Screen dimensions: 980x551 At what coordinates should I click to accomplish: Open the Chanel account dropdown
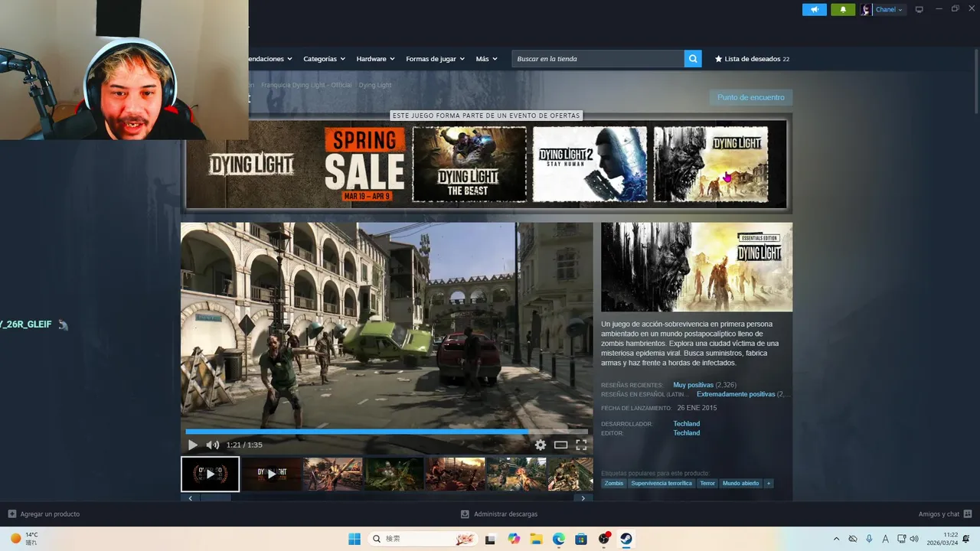coord(889,10)
